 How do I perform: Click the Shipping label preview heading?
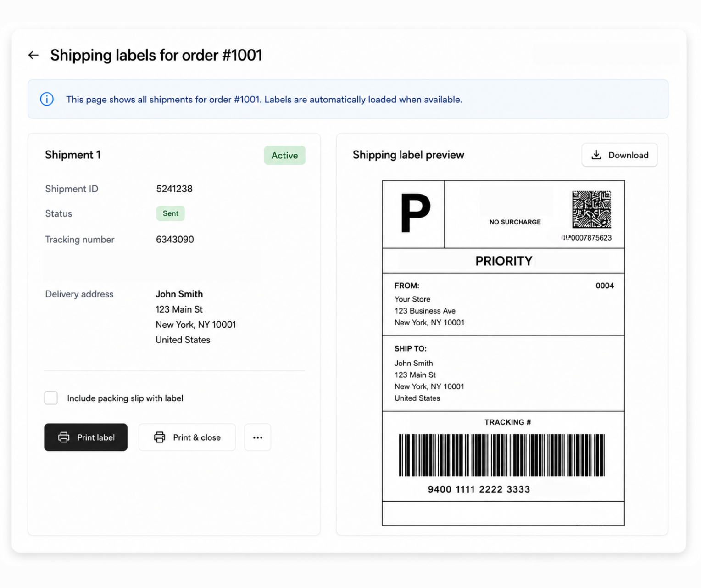[x=408, y=155]
